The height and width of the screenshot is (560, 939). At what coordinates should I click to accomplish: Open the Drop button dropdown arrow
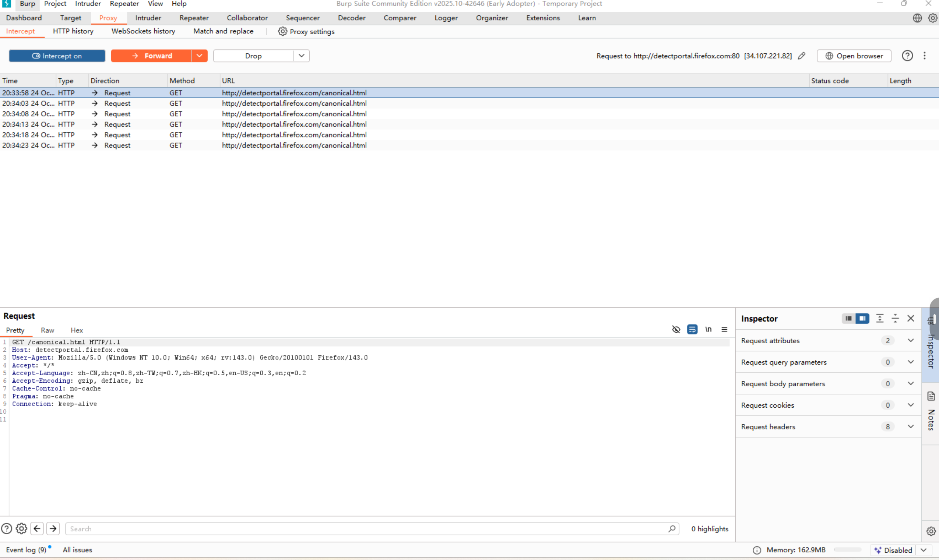tap(301, 56)
